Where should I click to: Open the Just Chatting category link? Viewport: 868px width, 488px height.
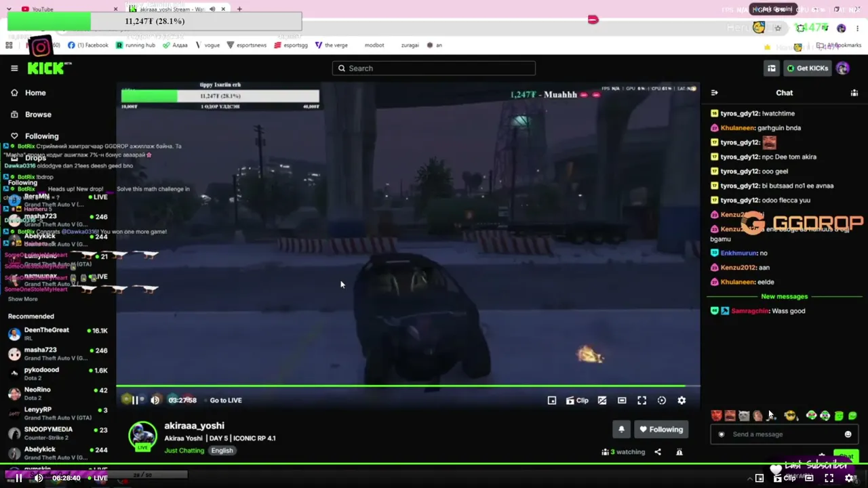coord(184,451)
